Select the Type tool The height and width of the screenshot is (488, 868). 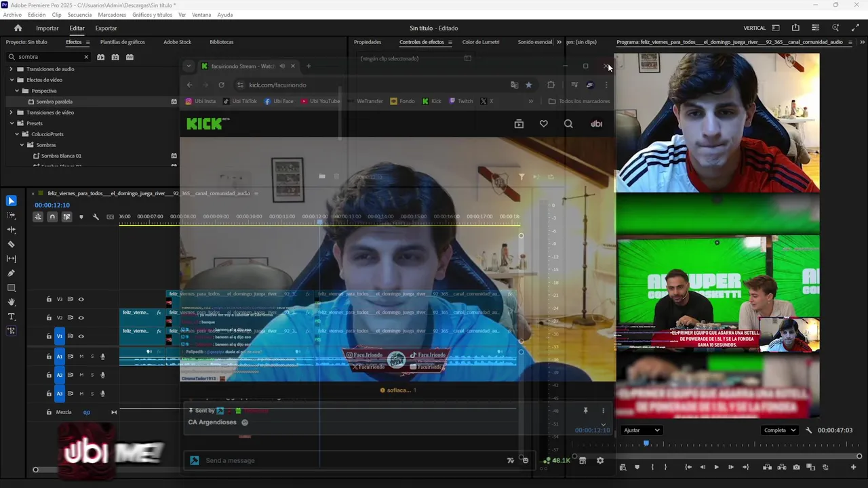coord(12,317)
